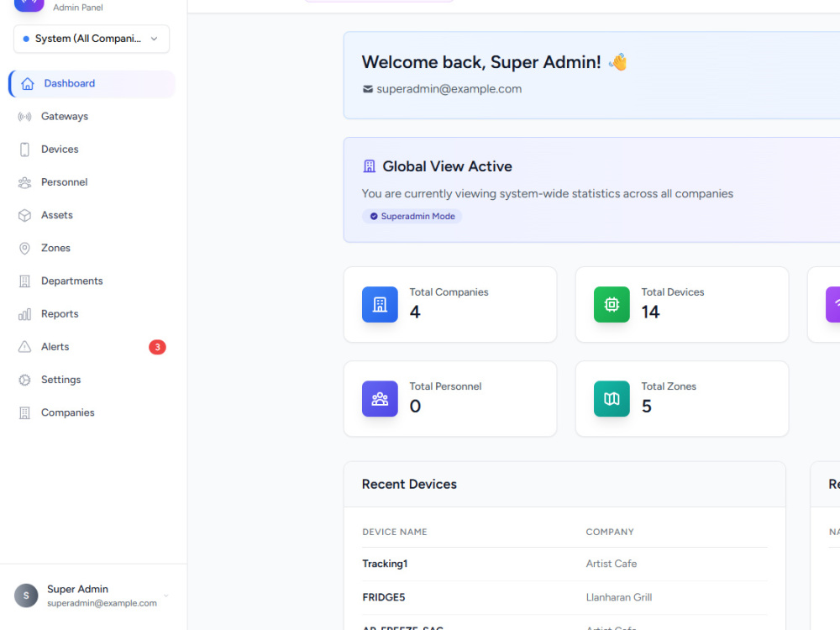Click the Total Devices value 14
This screenshot has width=840, height=630.
(x=650, y=312)
